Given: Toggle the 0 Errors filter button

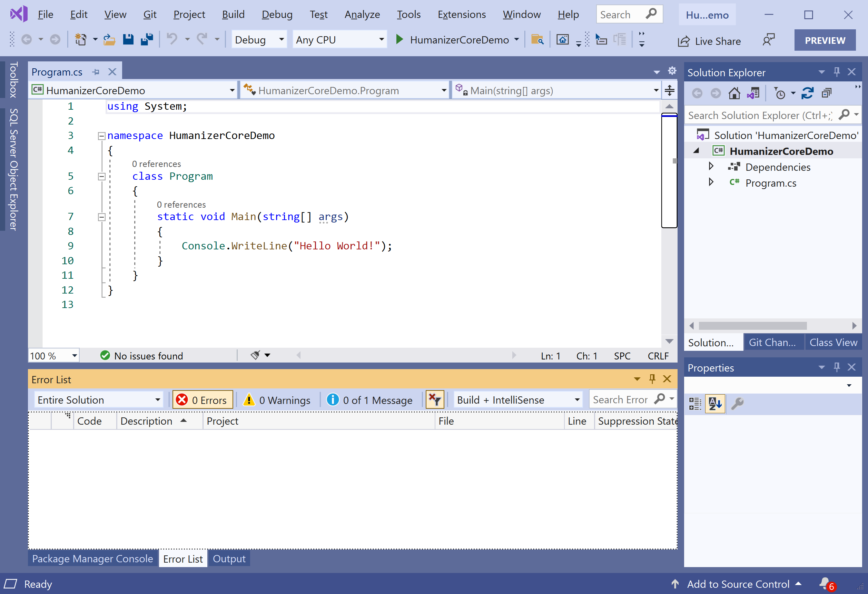Looking at the screenshot, I should pyautogui.click(x=202, y=400).
